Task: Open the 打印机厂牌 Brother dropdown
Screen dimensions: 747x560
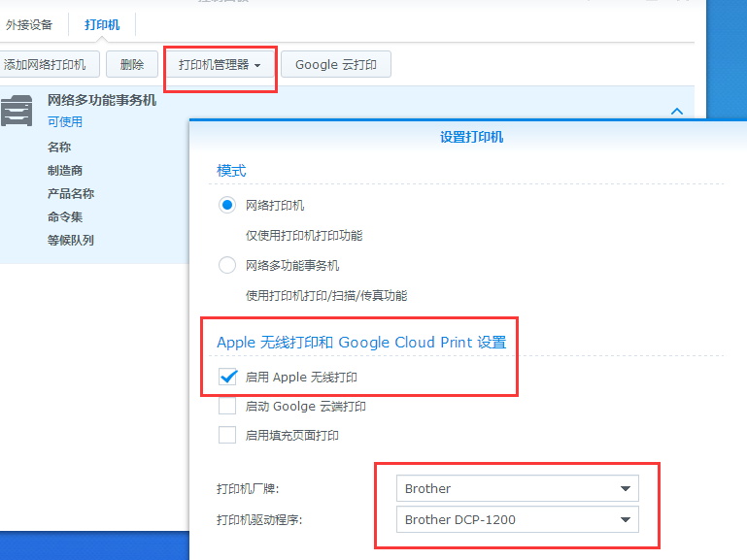Action: (x=517, y=488)
